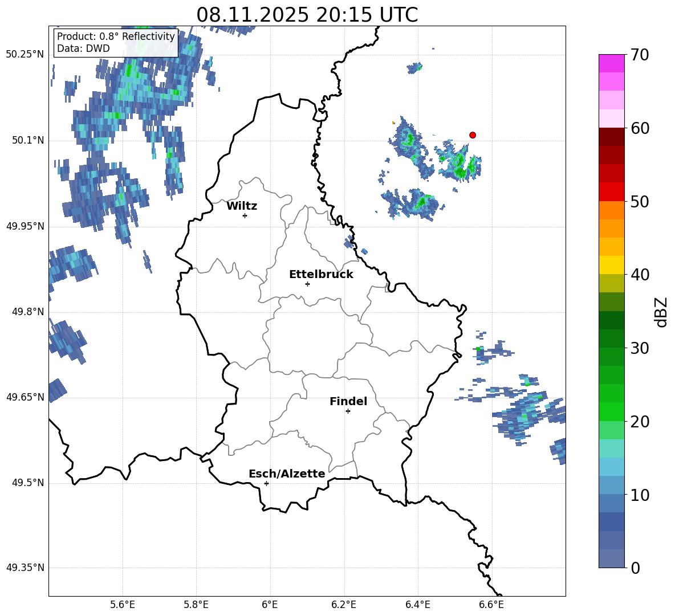Click the 70 value on the colorbar
The image size is (675, 616).
pos(640,55)
